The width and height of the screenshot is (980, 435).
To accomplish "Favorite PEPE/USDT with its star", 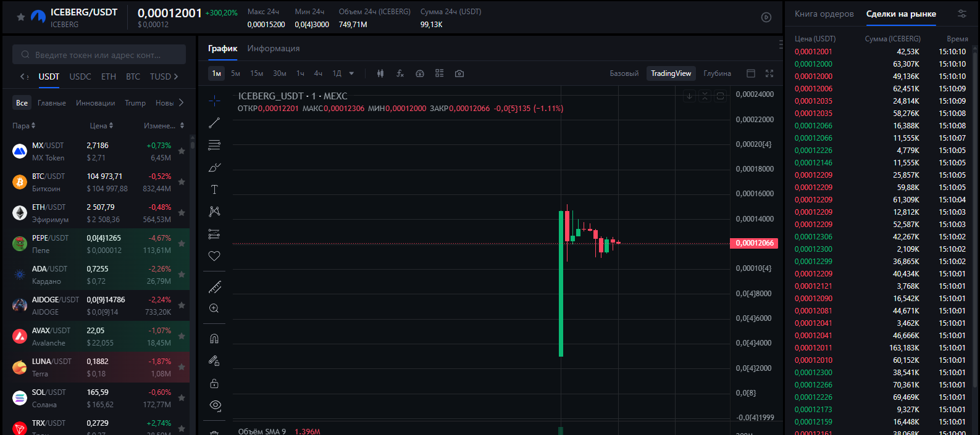I will tap(182, 244).
